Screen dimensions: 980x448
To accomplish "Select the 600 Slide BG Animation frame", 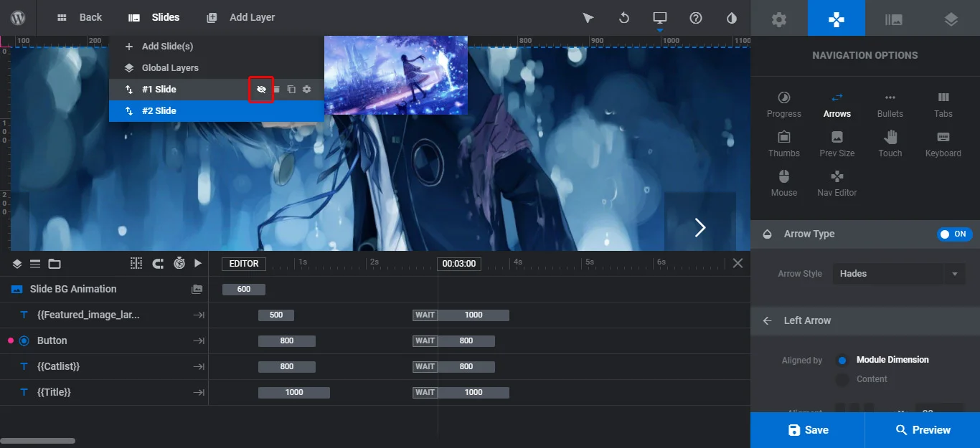I will [x=244, y=290].
